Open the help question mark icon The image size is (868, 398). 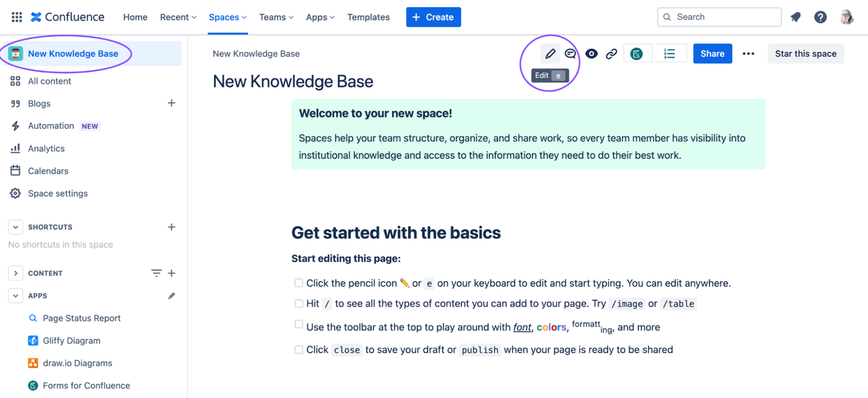[x=820, y=17]
